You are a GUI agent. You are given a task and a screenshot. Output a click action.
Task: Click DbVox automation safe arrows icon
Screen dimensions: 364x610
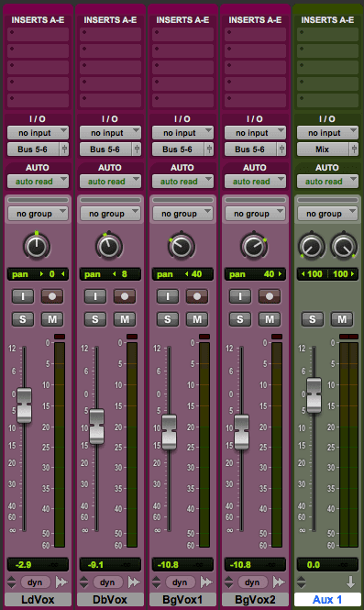tap(134, 582)
